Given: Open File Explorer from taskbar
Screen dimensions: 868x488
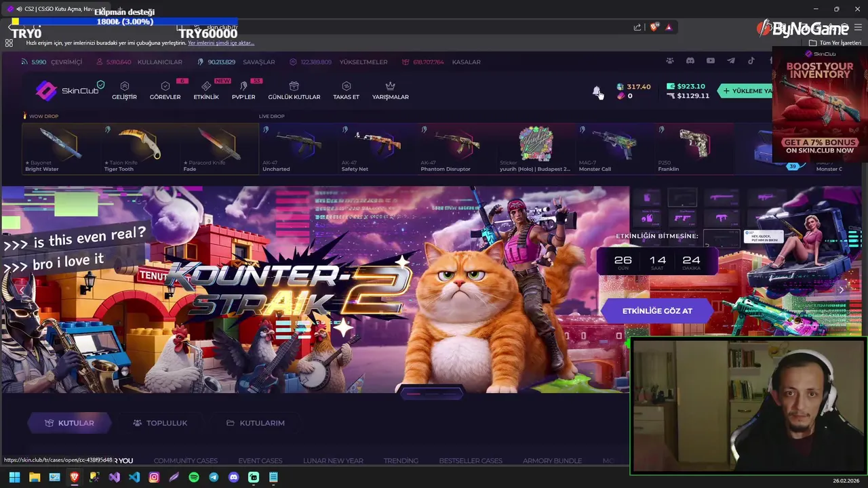Looking at the screenshot, I should coord(35,477).
